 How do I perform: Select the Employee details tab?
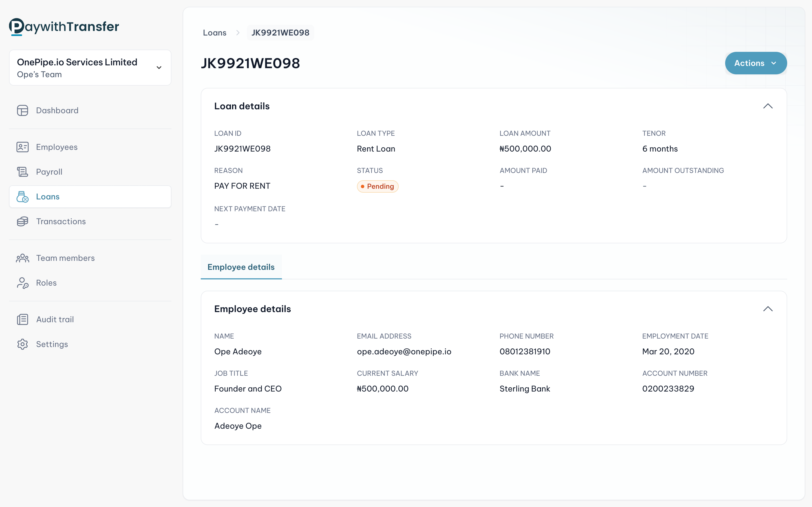click(x=241, y=267)
